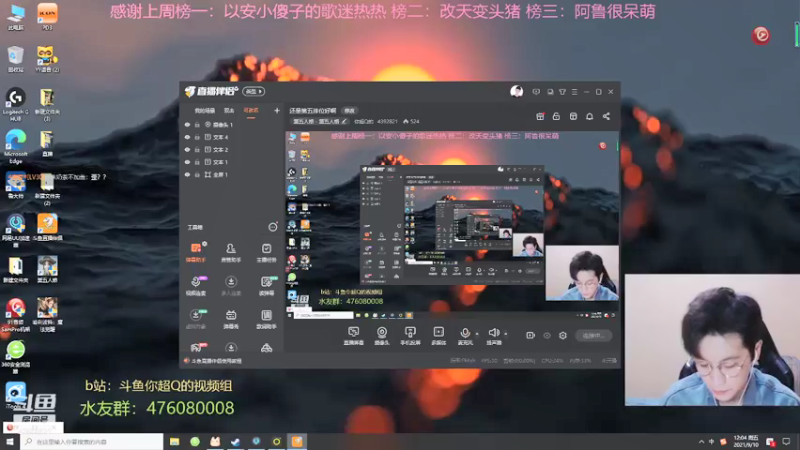Add a screen capture source from the bottom toolbar

354,336
